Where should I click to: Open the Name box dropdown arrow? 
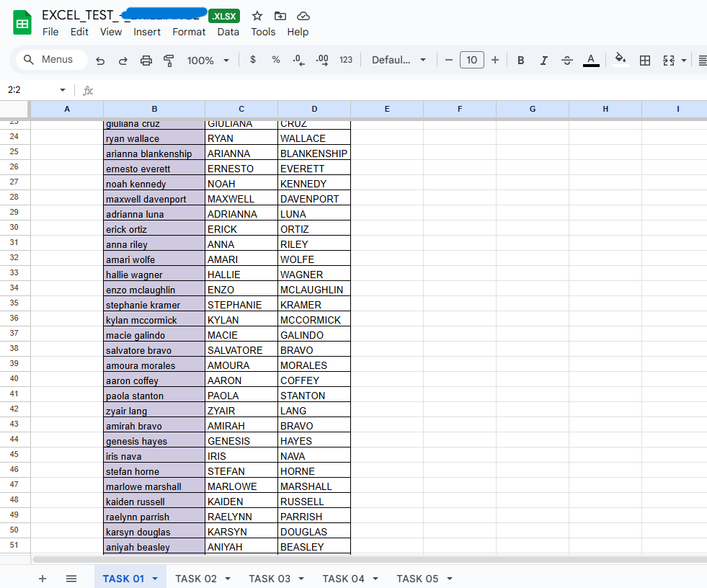click(63, 90)
